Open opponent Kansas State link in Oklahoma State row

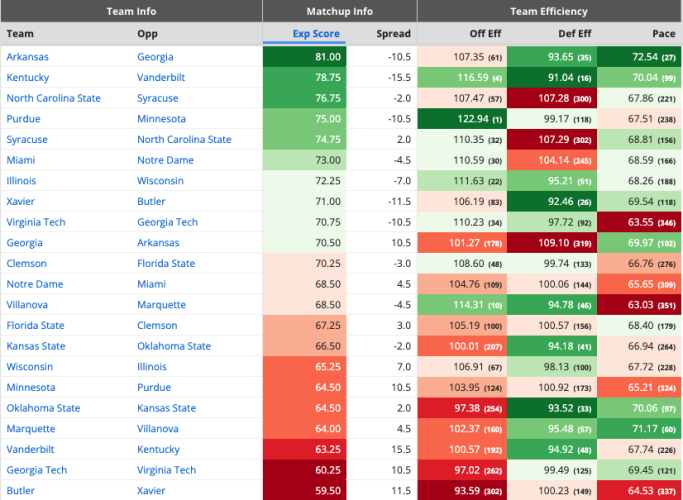coord(166,408)
